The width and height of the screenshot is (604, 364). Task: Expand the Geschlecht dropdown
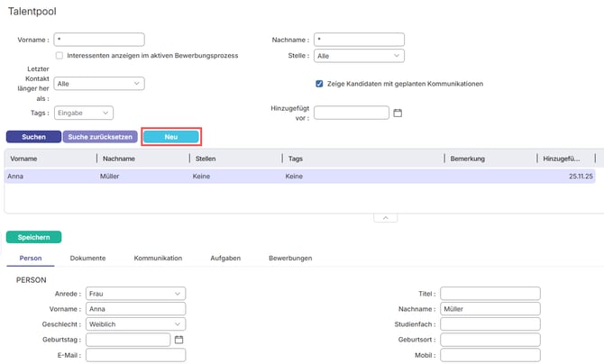click(x=135, y=324)
